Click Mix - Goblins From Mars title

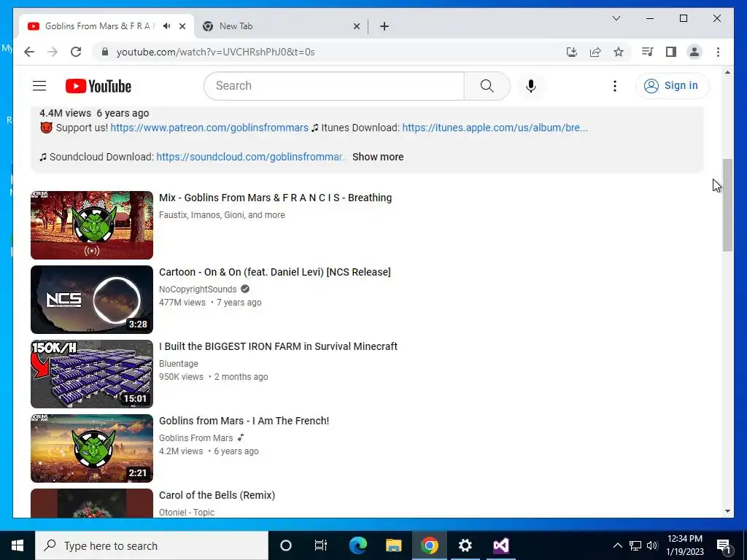(275, 198)
